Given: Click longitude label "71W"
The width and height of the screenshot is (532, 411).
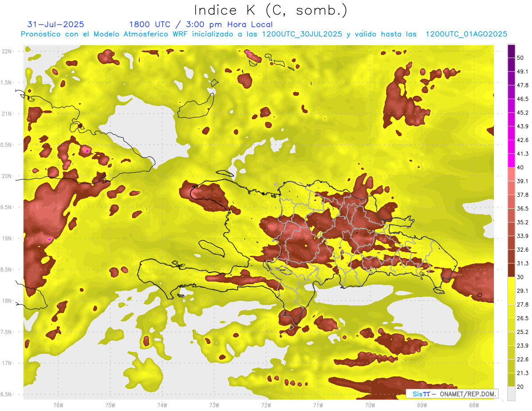Looking at the screenshot, I should (318, 405).
